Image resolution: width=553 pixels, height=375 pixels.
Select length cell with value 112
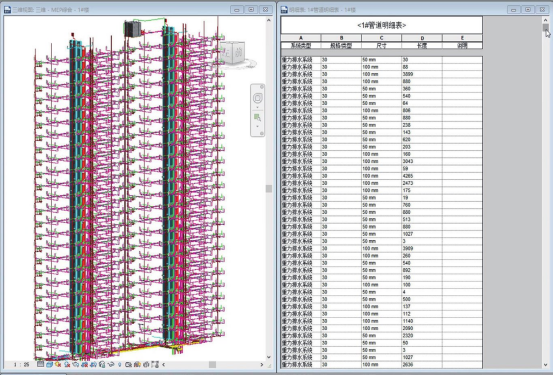point(422,314)
